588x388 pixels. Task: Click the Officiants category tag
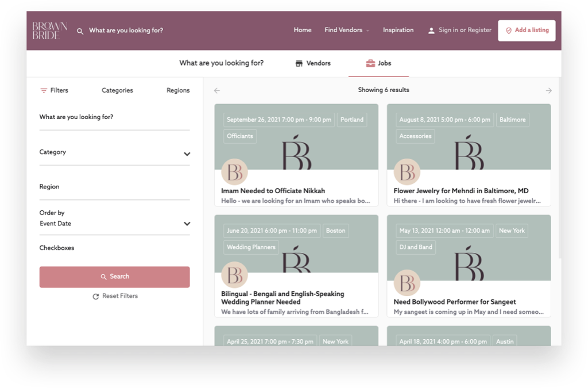click(240, 136)
